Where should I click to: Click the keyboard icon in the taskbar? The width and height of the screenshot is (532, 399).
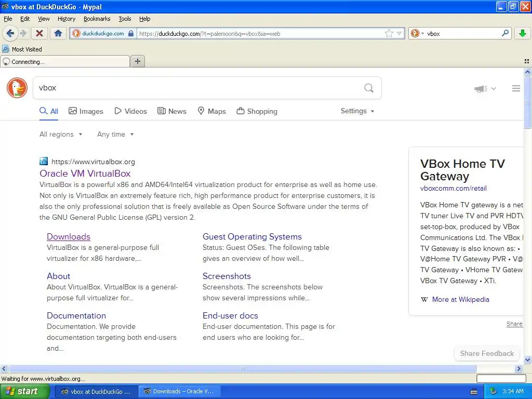pos(474,392)
